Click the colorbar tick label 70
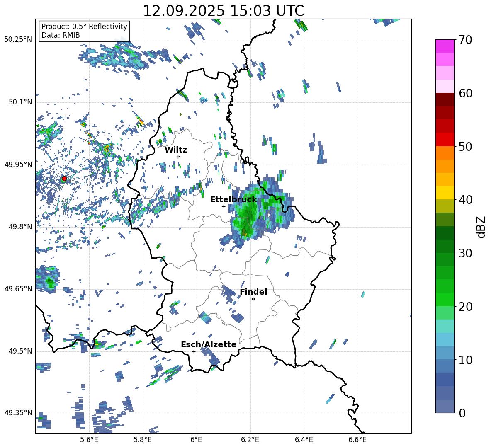 click(465, 40)
